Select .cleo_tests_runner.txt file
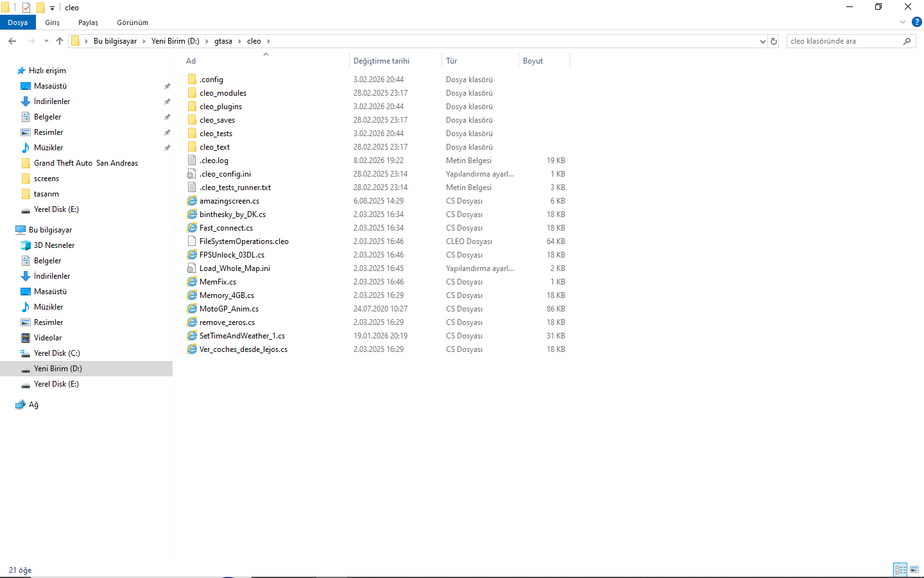 tap(235, 188)
